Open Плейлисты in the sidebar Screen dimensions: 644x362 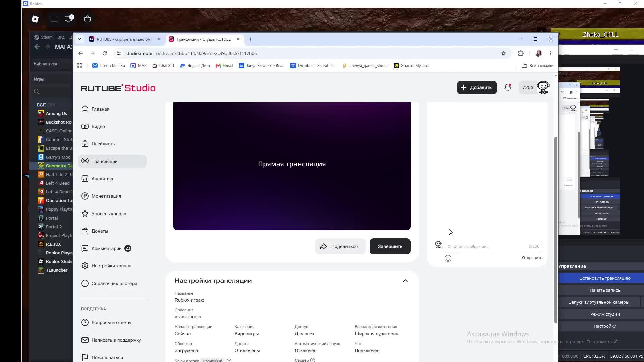click(112, 144)
